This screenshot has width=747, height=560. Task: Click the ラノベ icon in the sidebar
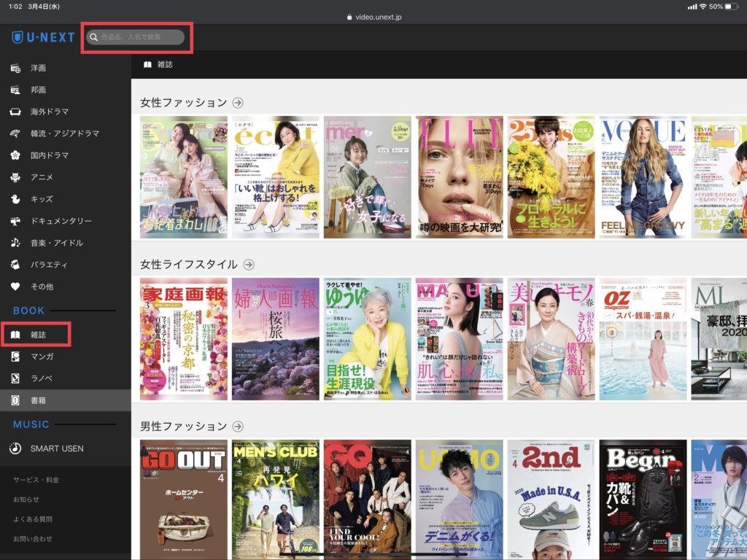point(15,378)
